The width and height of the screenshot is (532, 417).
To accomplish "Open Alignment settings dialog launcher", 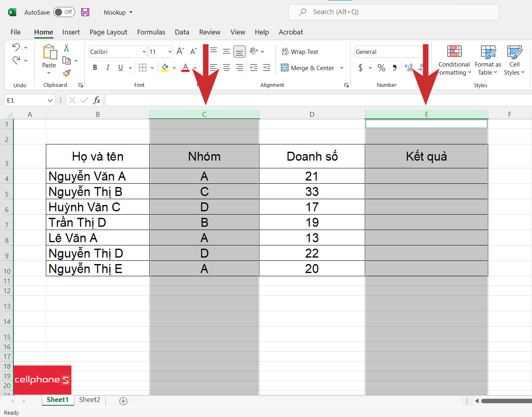I will tap(347, 85).
